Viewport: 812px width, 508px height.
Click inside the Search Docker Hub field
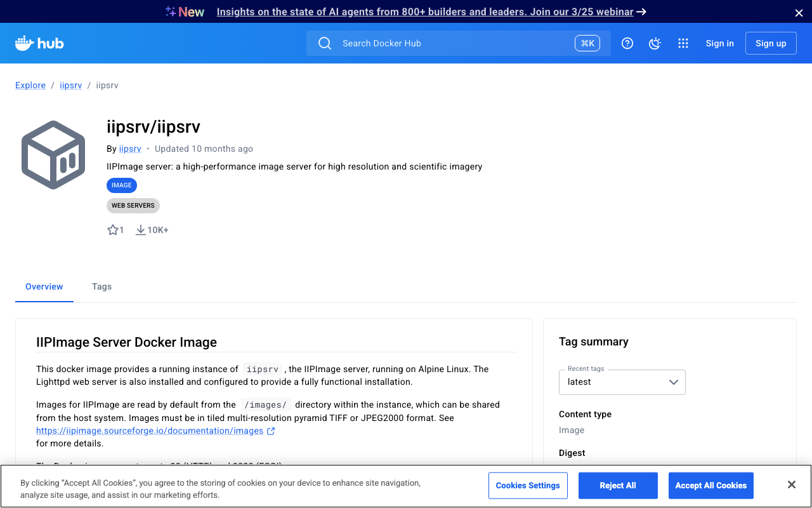444,43
